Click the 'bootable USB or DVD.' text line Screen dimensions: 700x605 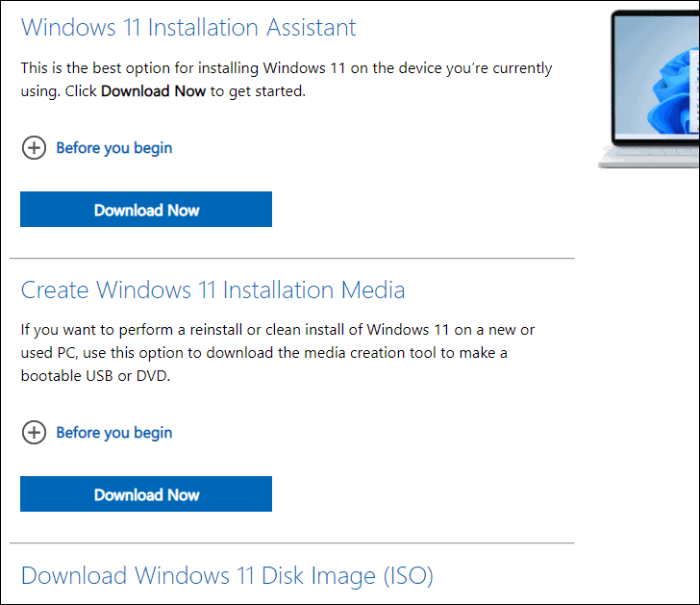(x=95, y=376)
